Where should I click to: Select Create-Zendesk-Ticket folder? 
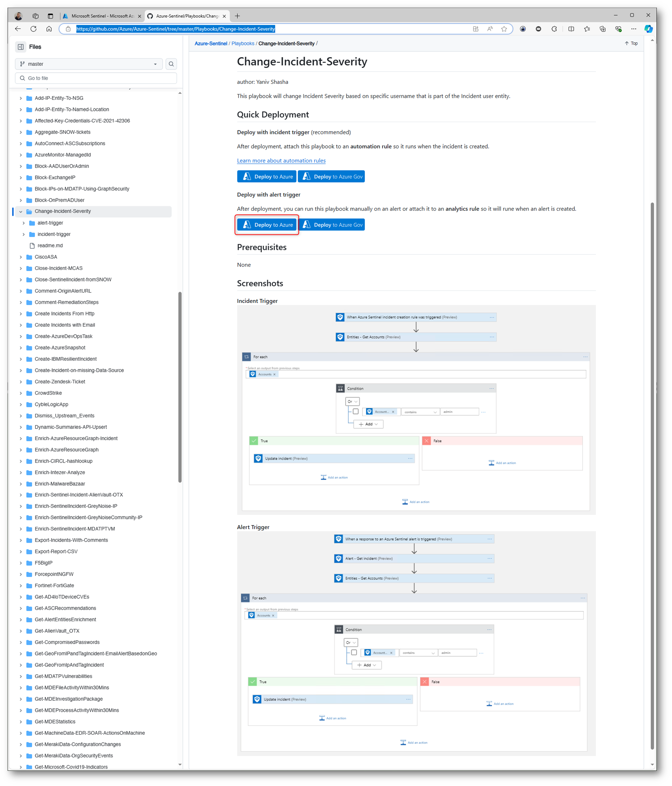(x=60, y=382)
